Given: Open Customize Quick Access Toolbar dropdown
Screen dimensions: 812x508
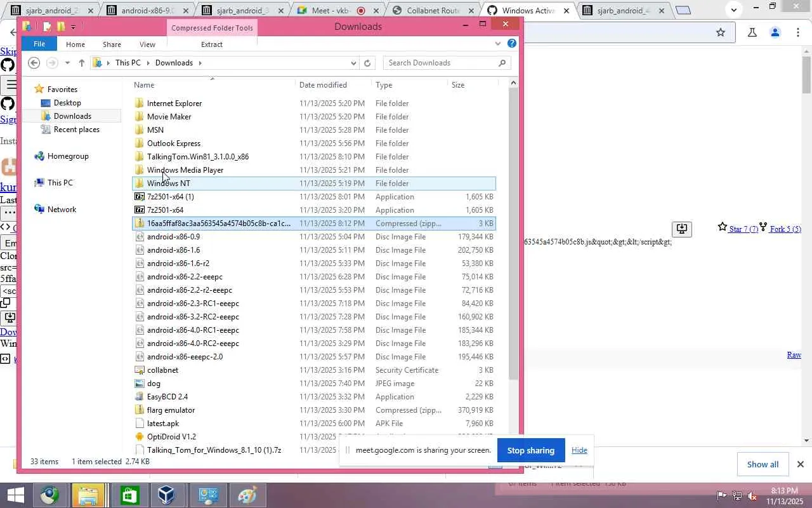Looking at the screenshot, I should pyautogui.click(x=73, y=27).
